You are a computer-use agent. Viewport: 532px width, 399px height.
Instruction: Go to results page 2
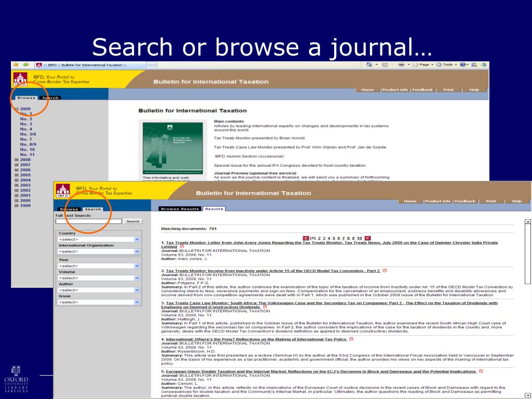(x=320, y=238)
